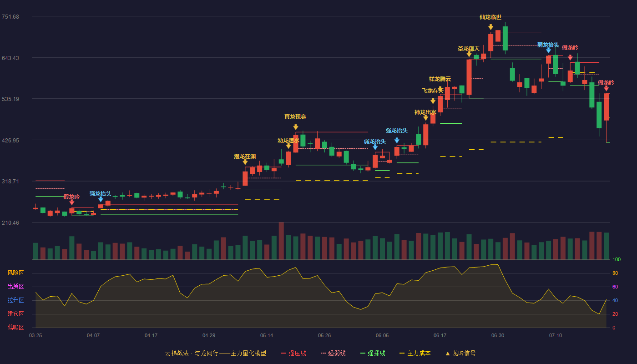Select the 弱龙抬头 label near 06-05
The image size is (637, 364).
tap(375, 142)
